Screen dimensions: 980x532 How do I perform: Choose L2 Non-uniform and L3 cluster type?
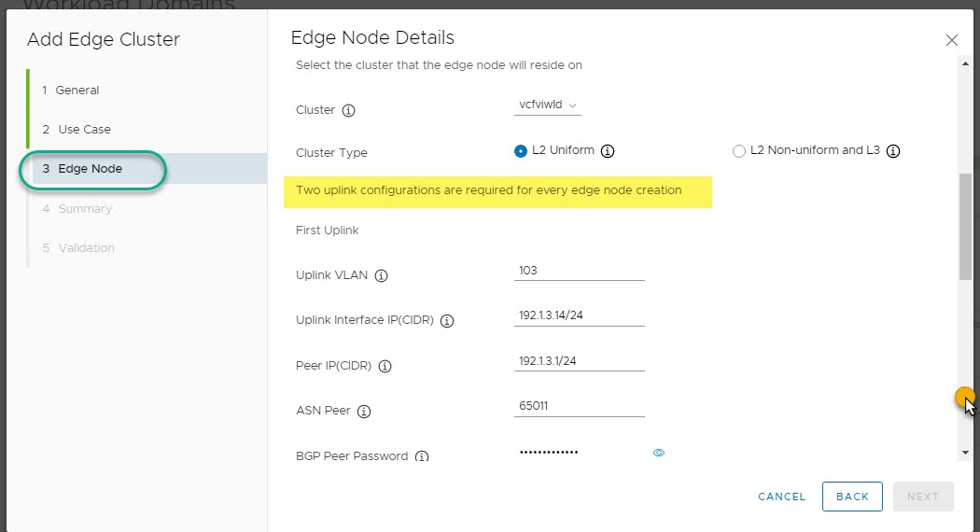(x=739, y=151)
